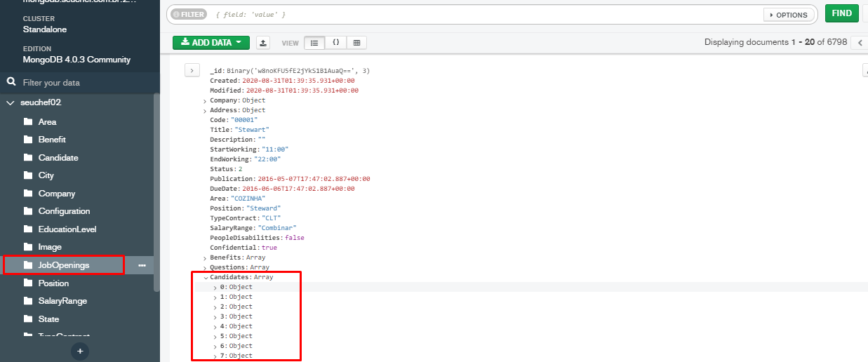Switch to JSON braces view
The image size is (868, 362).
point(335,43)
